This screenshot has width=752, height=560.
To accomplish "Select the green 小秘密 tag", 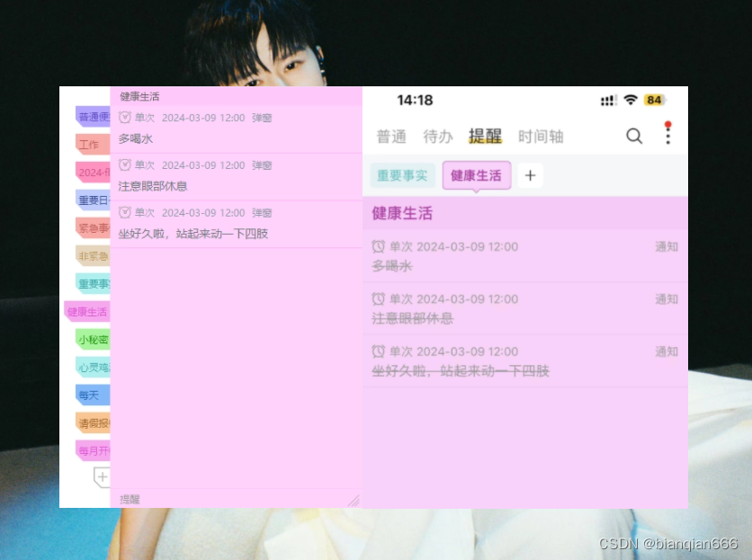I will [x=93, y=340].
